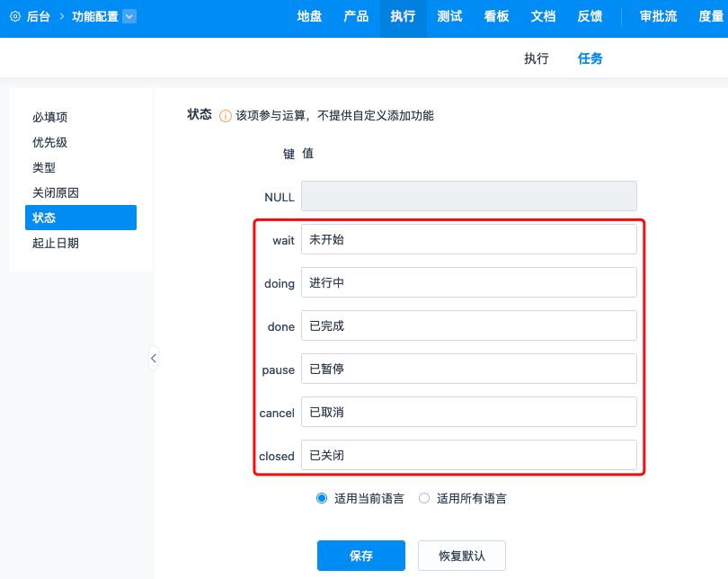Click the 后台 breadcrumb link
Image resolution: width=728 pixels, height=579 pixels.
(x=38, y=17)
